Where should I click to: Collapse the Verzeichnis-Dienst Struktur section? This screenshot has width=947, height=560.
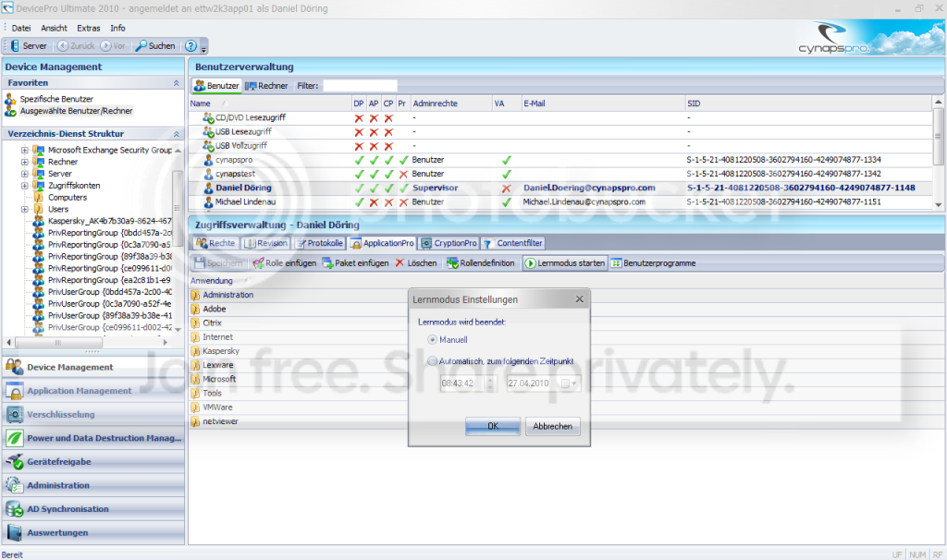pos(177,133)
